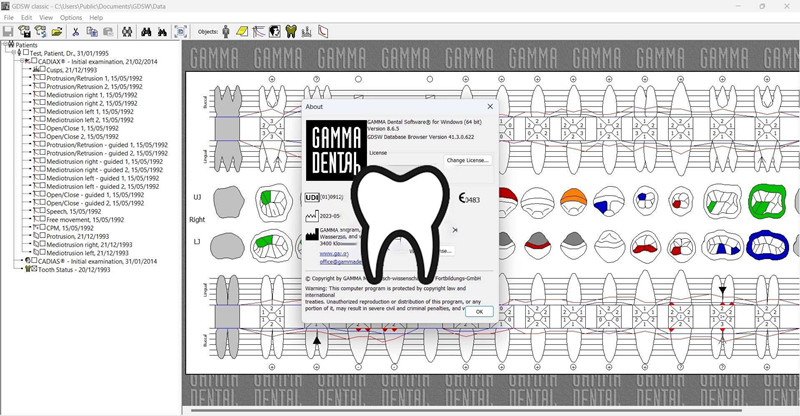Open the office@ email link in About dialog
800x416 pixels.
coord(341,261)
